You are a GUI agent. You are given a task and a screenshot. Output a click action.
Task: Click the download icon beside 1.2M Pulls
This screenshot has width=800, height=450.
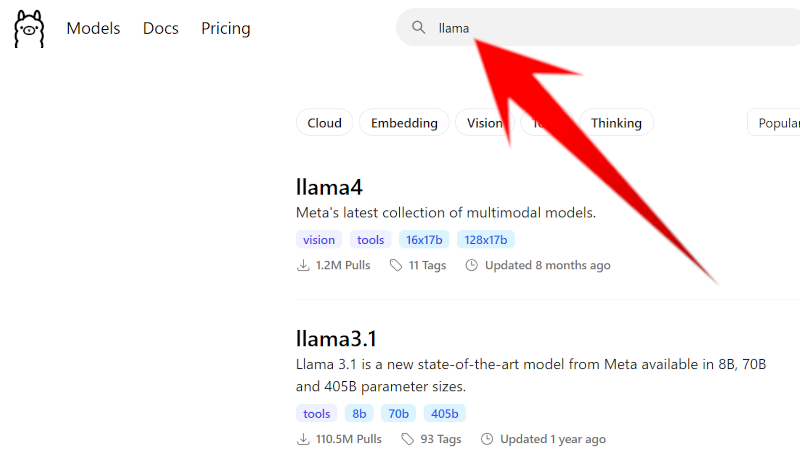click(x=303, y=266)
